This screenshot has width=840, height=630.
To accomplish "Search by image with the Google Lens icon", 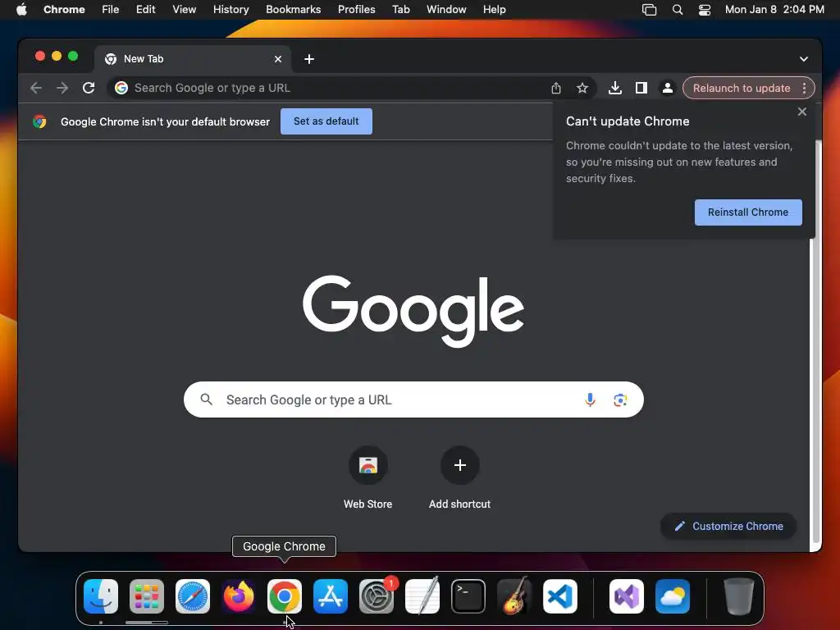I will click(620, 399).
